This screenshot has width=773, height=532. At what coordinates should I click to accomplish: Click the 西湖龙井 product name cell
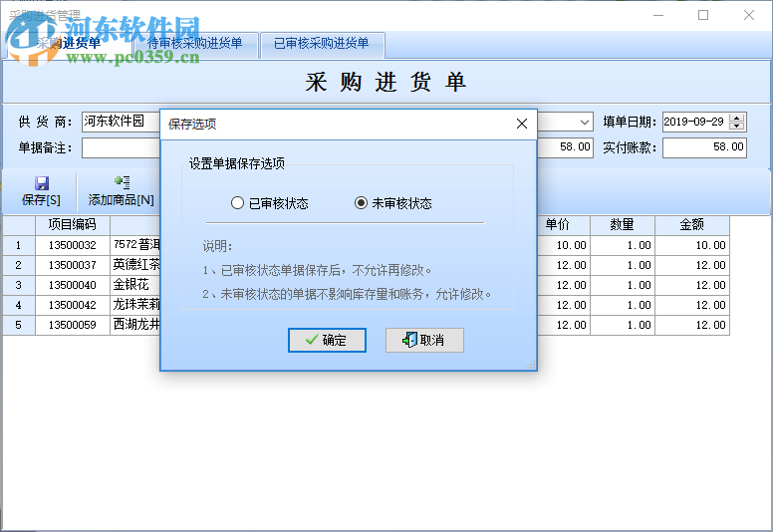coord(135,325)
